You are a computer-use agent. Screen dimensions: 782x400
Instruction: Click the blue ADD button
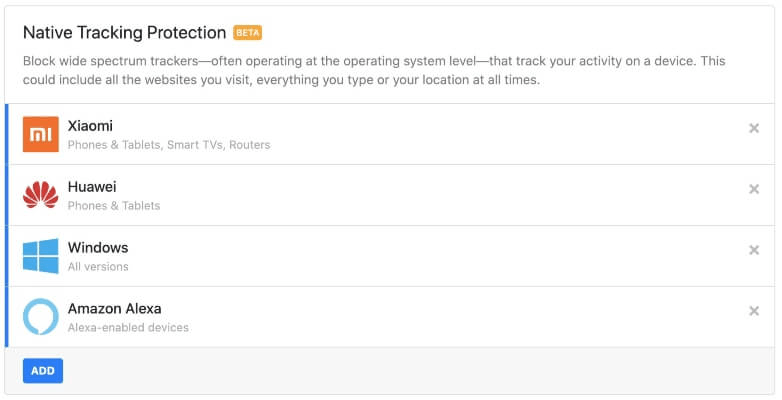coord(43,371)
